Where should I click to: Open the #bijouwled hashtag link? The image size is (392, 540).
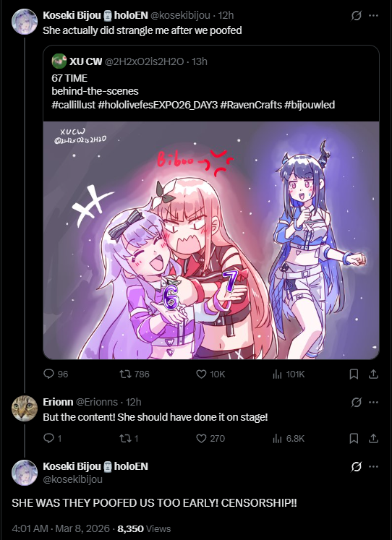point(310,105)
